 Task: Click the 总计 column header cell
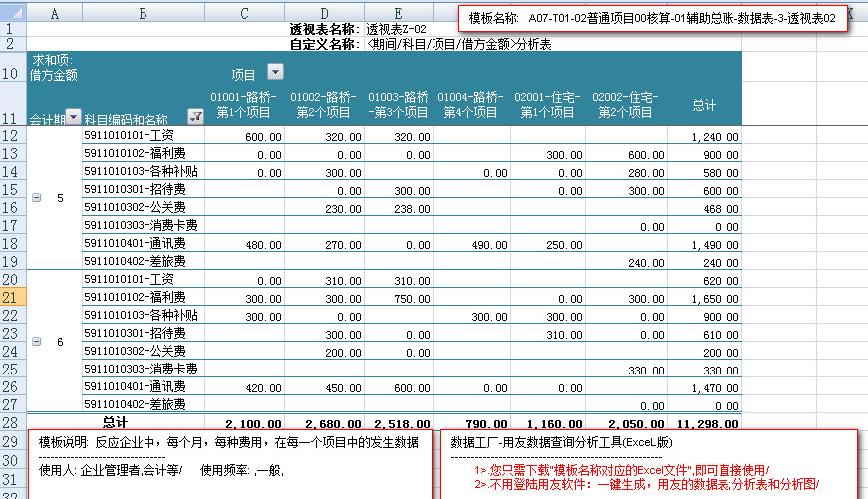click(x=704, y=105)
